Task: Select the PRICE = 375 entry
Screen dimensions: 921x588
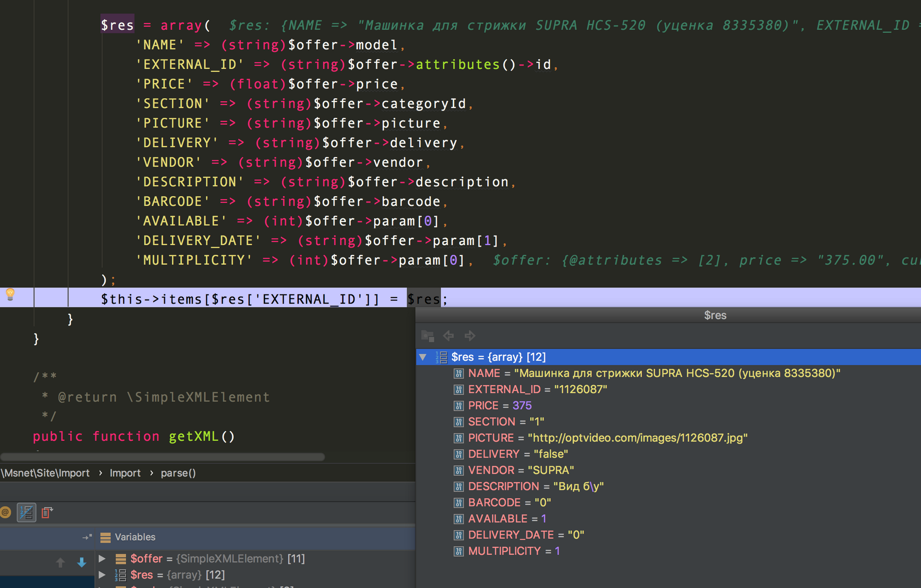Action: (668, 406)
